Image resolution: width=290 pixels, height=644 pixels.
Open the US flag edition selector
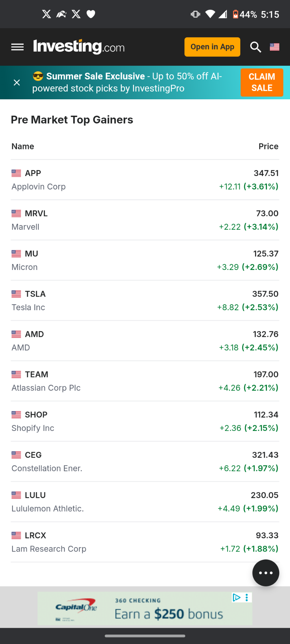(275, 47)
